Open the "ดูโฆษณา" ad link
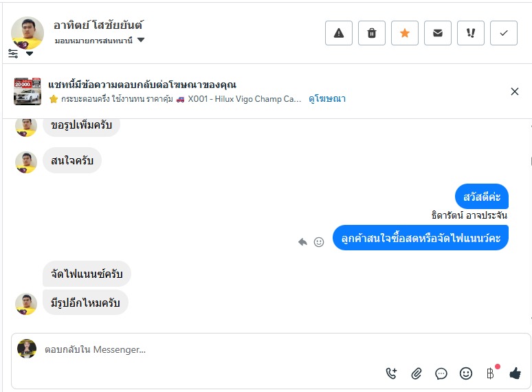 327,99
